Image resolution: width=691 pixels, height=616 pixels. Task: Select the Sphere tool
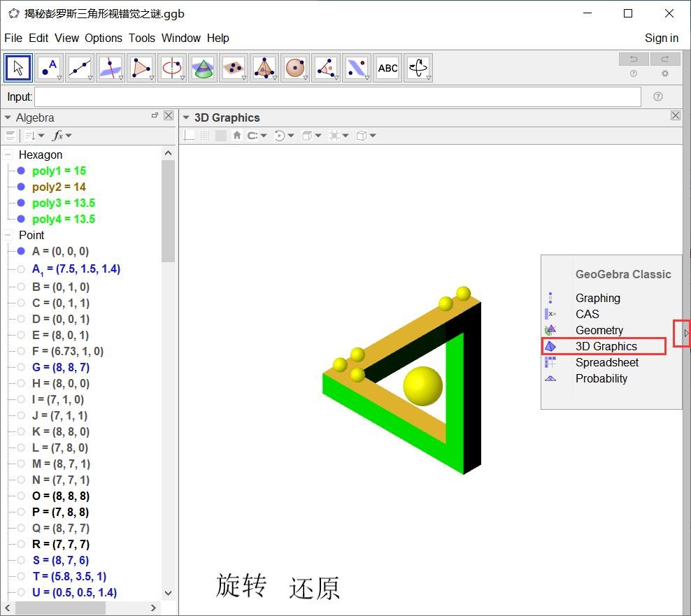(295, 68)
